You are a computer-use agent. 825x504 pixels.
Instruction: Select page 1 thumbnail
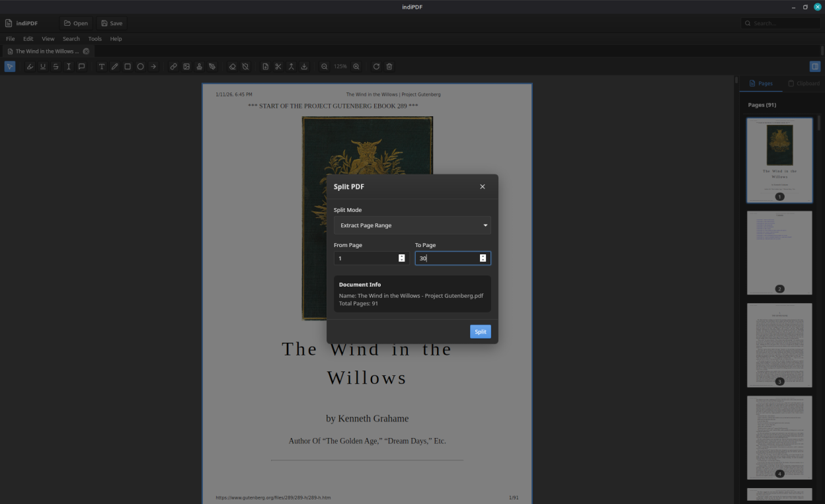click(x=779, y=160)
